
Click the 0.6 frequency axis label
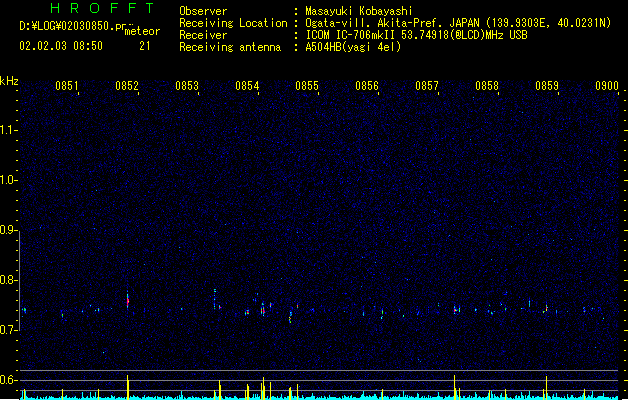tap(8, 380)
